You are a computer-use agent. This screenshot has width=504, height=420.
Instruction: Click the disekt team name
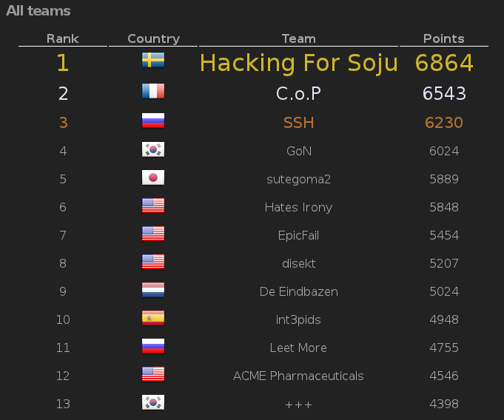coord(298,263)
